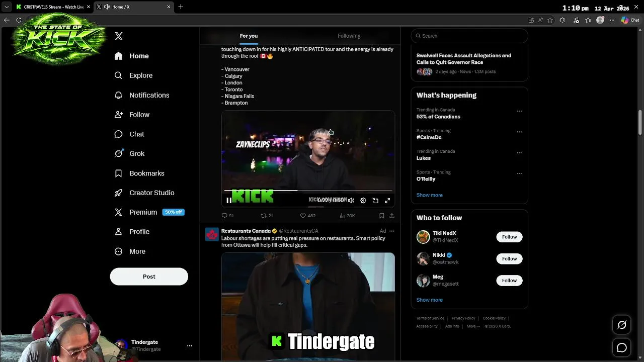The image size is (644, 362).
Task: Open Restaurants Canada profile avatar
Action: click(x=212, y=234)
